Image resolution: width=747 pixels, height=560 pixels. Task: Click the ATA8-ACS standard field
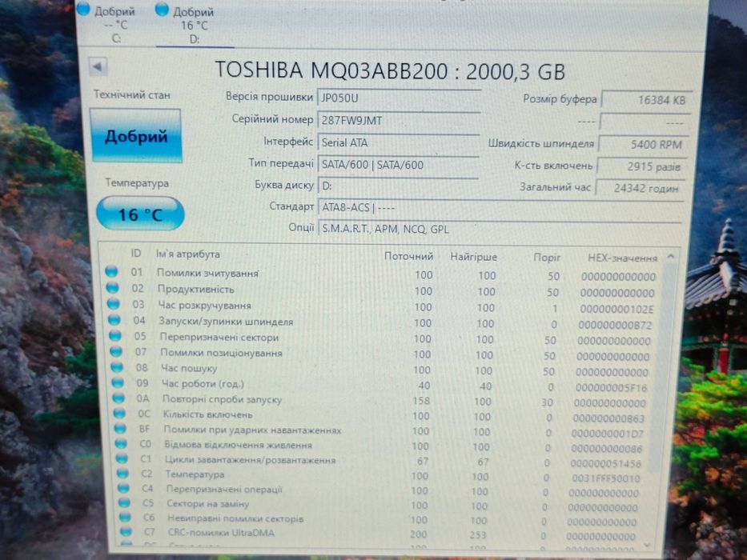coord(500,208)
